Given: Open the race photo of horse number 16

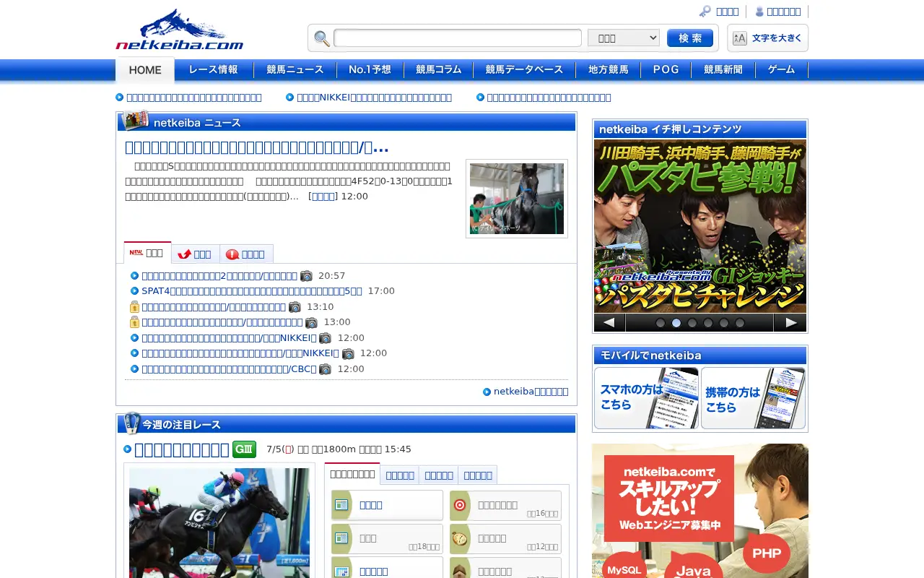Looking at the screenshot, I should coord(219,522).
